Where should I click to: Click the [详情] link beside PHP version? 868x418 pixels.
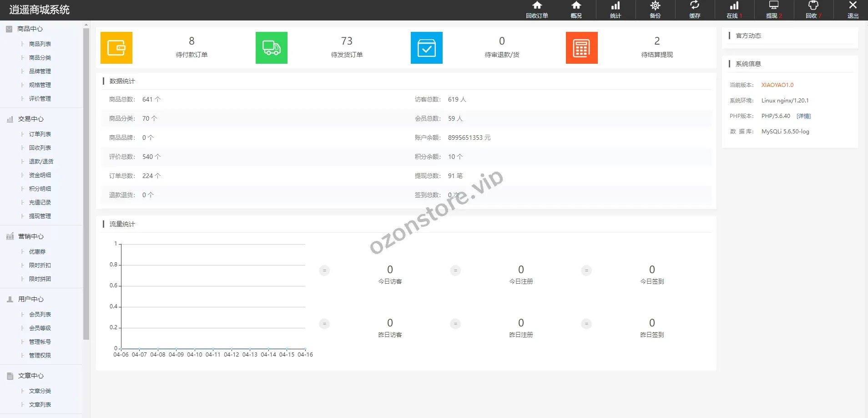[x=803, y=116]
